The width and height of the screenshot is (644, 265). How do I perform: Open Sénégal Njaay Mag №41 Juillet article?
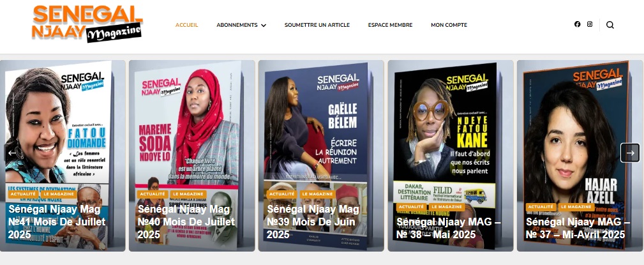click(57, 222)
